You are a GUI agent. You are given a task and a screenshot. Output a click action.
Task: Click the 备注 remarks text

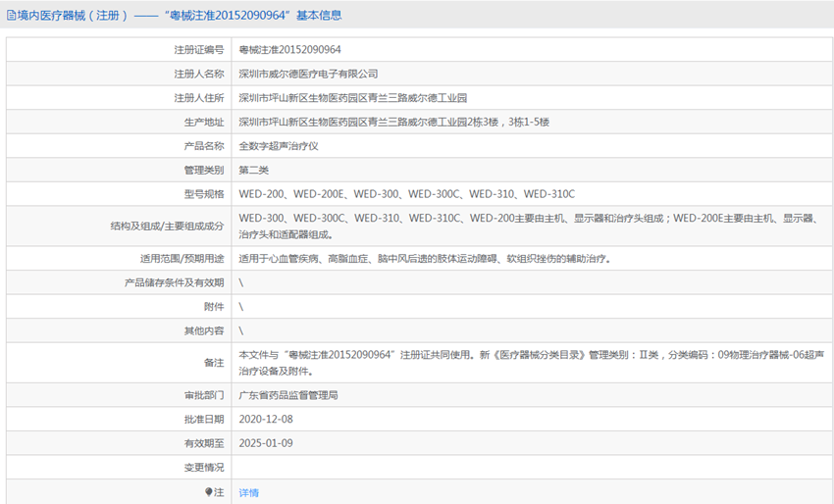click(x=532, y=363)
